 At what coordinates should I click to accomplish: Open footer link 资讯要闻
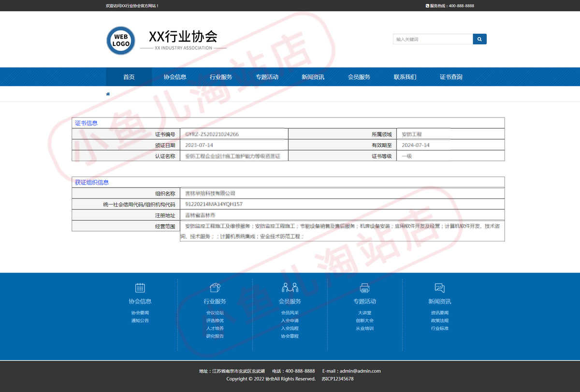click(439, 313)
